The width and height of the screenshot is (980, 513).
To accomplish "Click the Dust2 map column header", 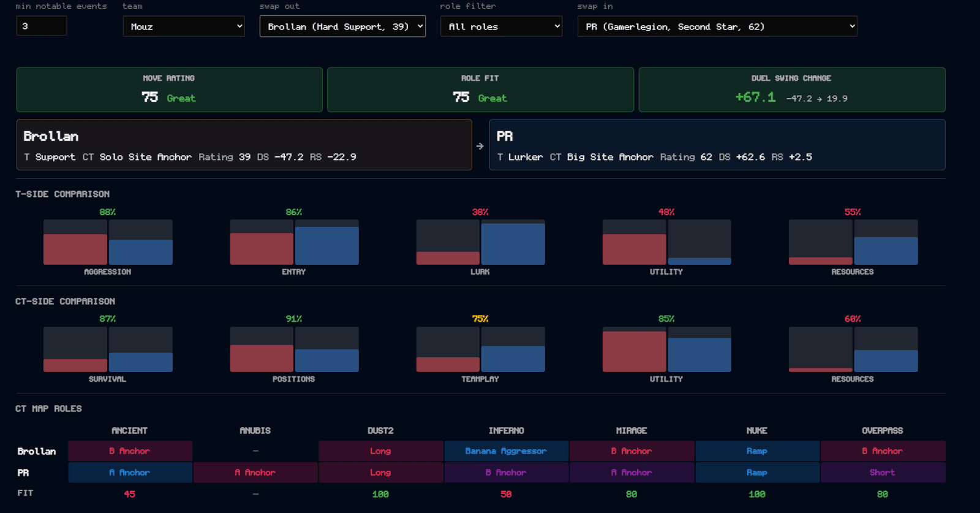I will pos(380,431).
